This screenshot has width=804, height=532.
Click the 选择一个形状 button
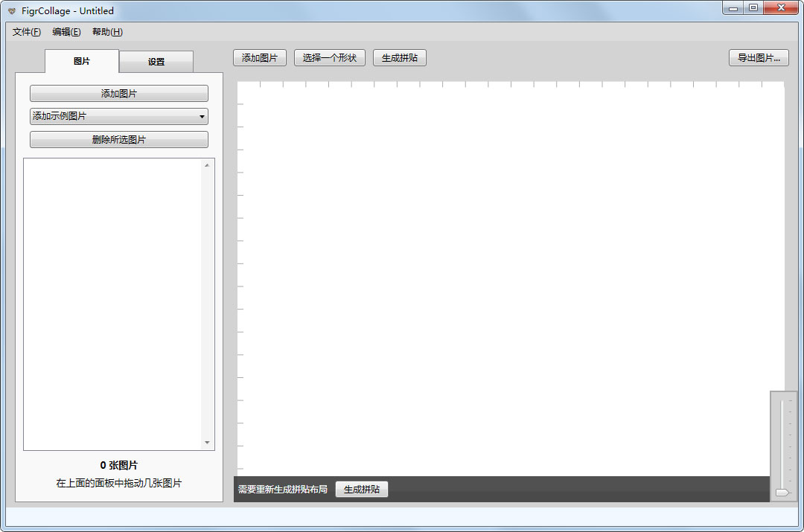[329, 58]
